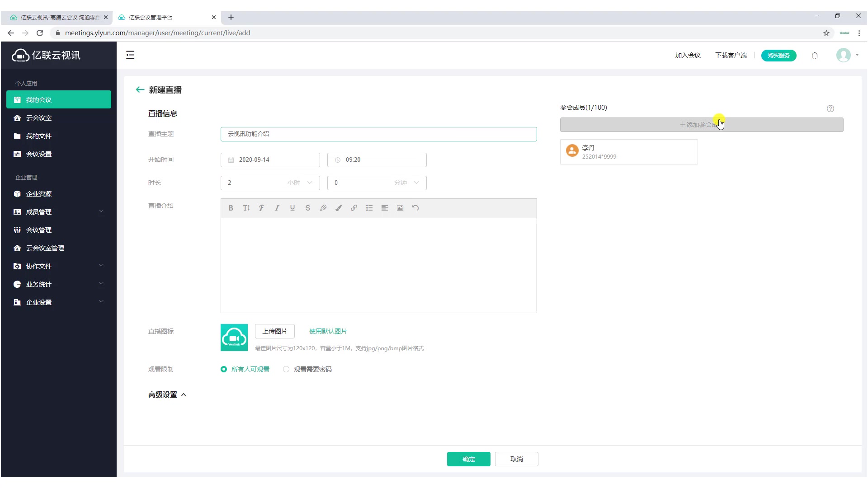The height and width of the screenshot is (488, 868).
Task: Open text color pencil tool
Action: tap(323, 208)
